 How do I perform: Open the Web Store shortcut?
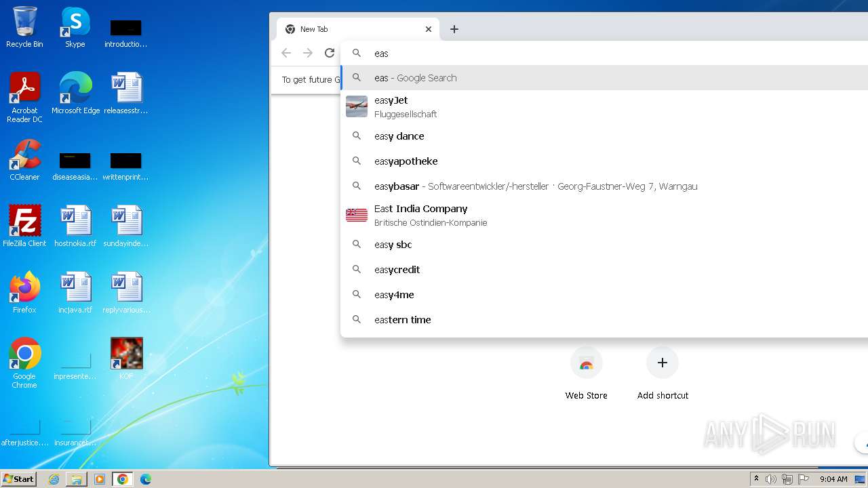point(587,373)
